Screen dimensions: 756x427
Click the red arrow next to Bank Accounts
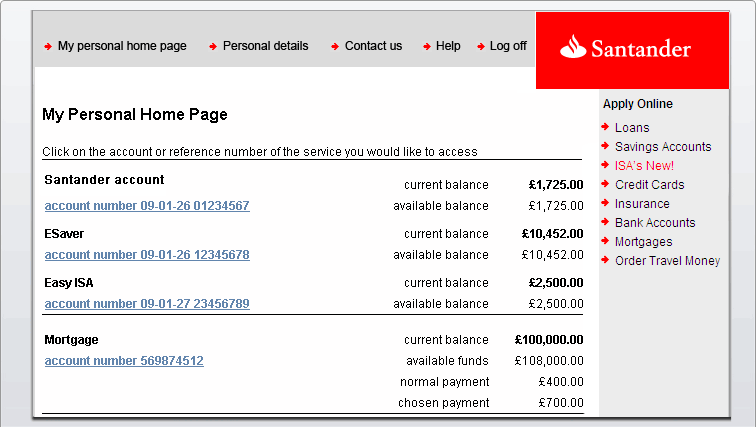point(605,222)
